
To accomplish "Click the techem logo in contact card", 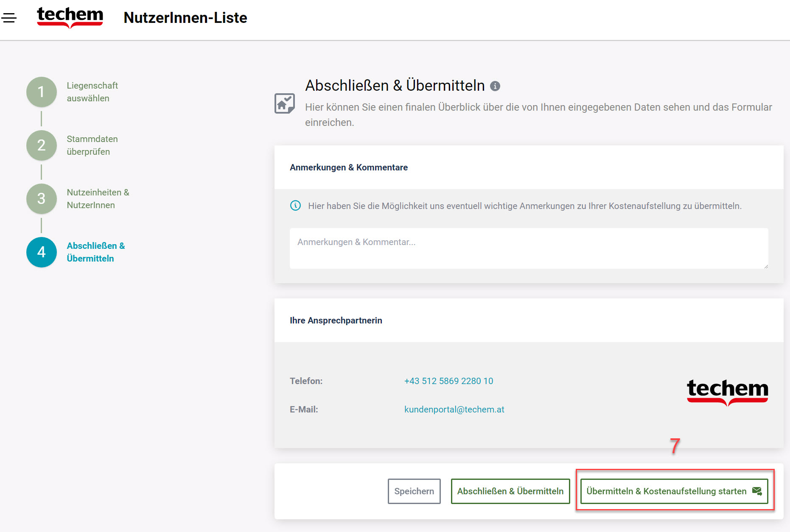I will tap(727, 391).
